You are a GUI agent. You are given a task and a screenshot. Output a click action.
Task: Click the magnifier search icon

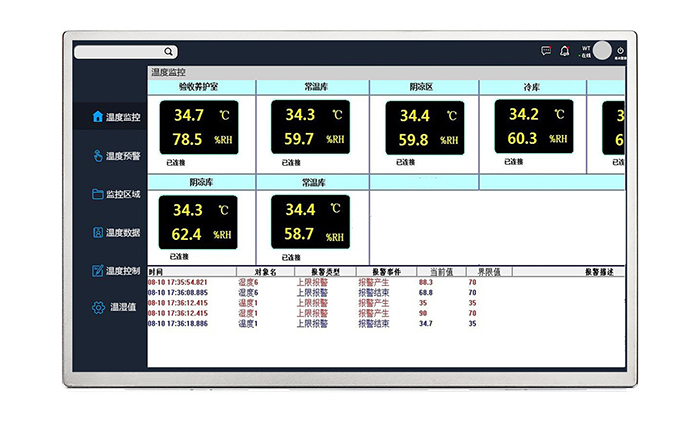168,52
